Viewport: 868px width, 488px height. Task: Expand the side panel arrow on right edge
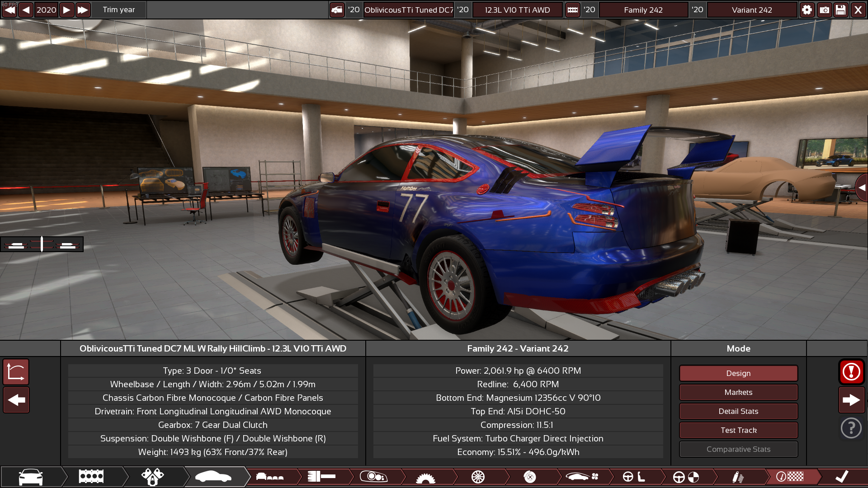(862, 188)
